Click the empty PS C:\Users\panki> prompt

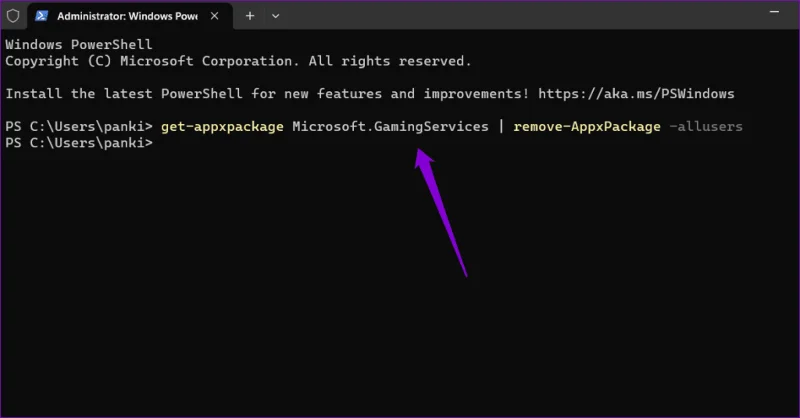[x=79, y=143]
